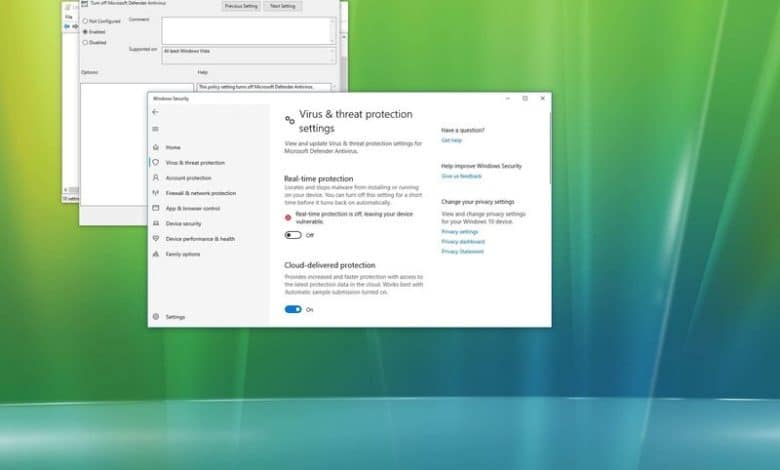This screenshot has width=780, height=470.
Task: Click inside the Comment text box
Action: [x=245, y=31]
